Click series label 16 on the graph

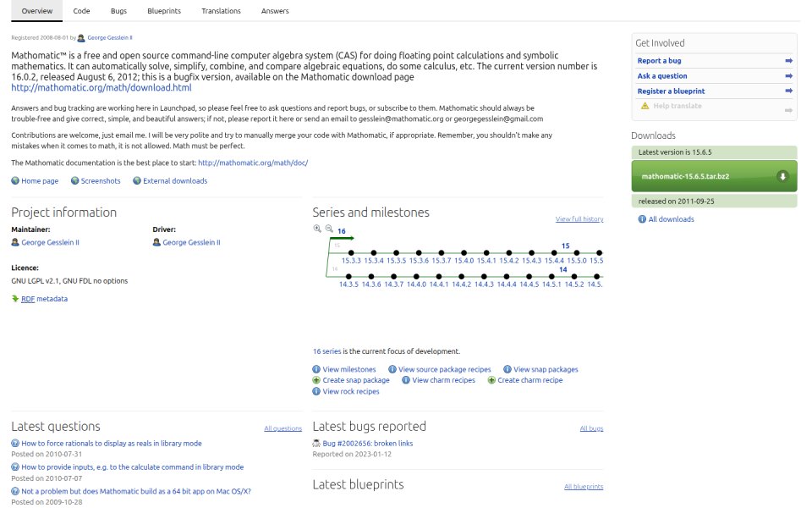pyautogui.click(x=341, y=231)
